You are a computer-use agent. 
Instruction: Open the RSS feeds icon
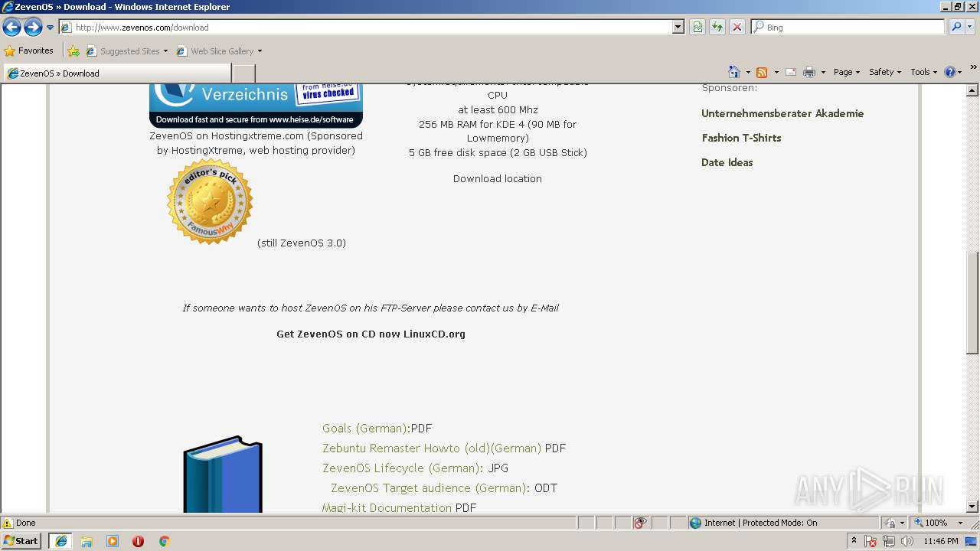[762, 72]
